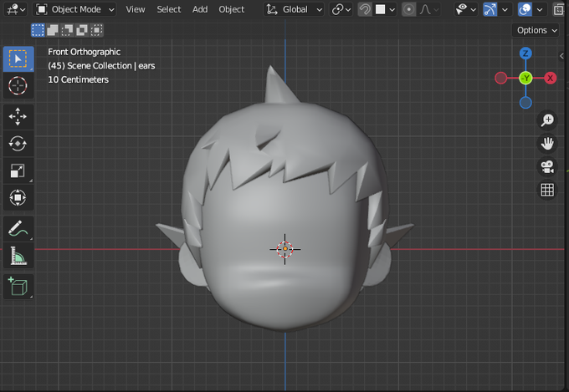Set selection mode to subtract selection
The height and width of the screenshot is (392, 569).
[67, 30]
